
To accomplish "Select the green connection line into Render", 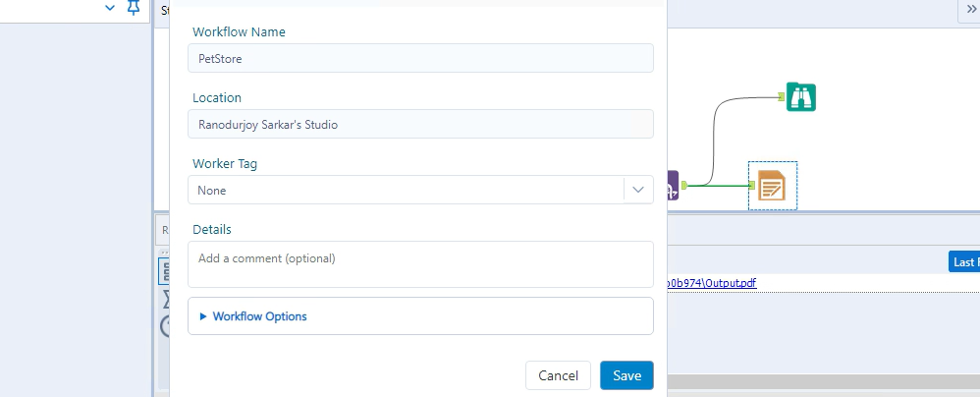I will coord(719,185).
